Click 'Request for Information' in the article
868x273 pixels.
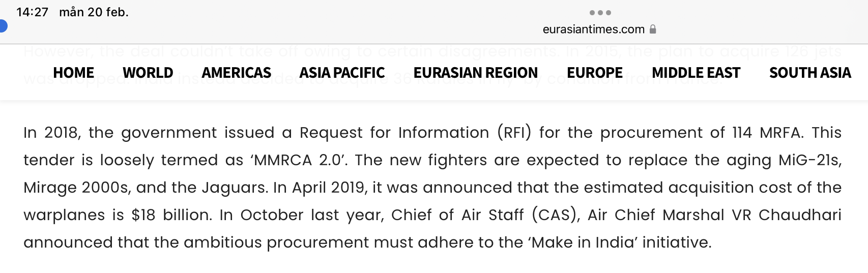point(394,133)
